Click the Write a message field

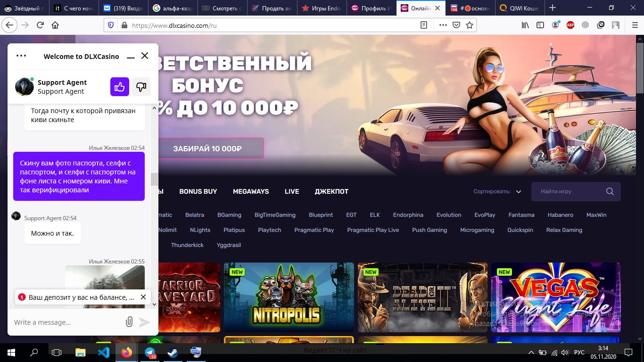coord(66,322)
